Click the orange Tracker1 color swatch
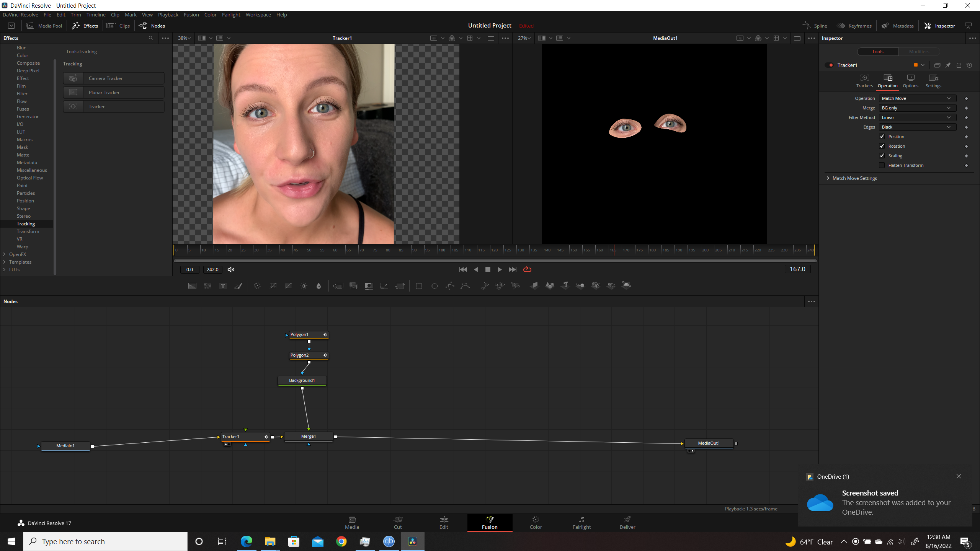The height and width of the screenshot is (551, 980). pos(916,65)
